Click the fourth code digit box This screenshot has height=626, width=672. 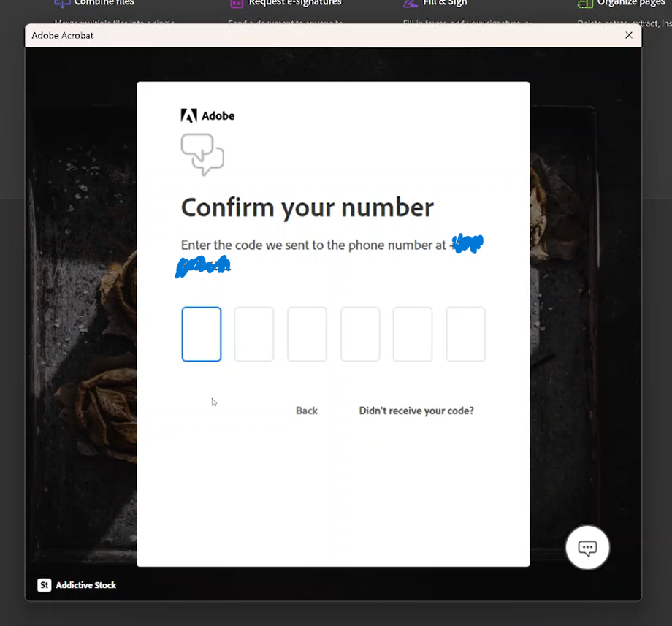tap(360, 335)
